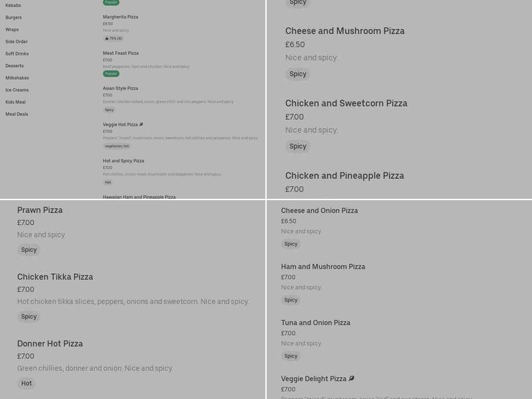This screenshot has height=399, width=532.
Task: Select the thumbs-up rating on Margherita Pizza
Action: pyautogui.click(x=113, y=39)
